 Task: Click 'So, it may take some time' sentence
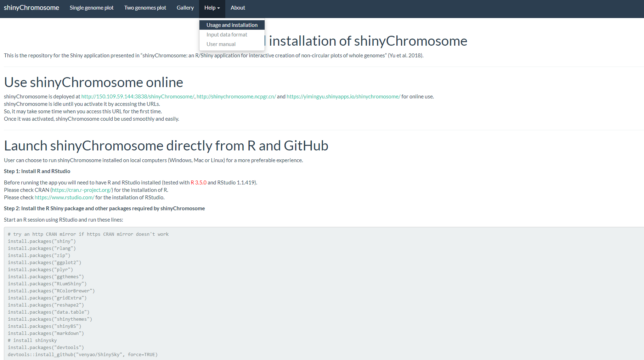click(83, 112)
